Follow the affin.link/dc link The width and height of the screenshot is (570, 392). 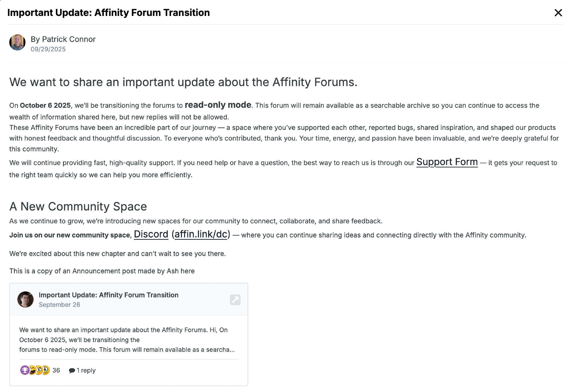201,234
